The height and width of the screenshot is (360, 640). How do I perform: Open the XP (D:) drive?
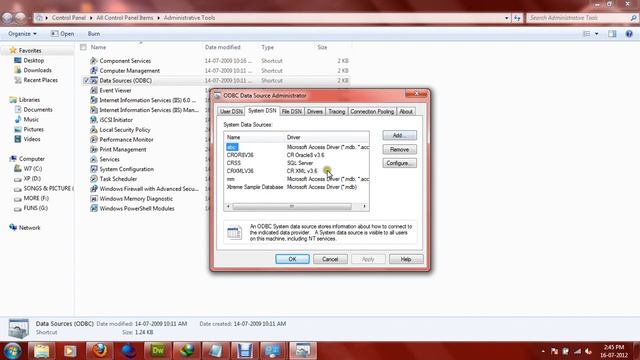coord(32,178)
